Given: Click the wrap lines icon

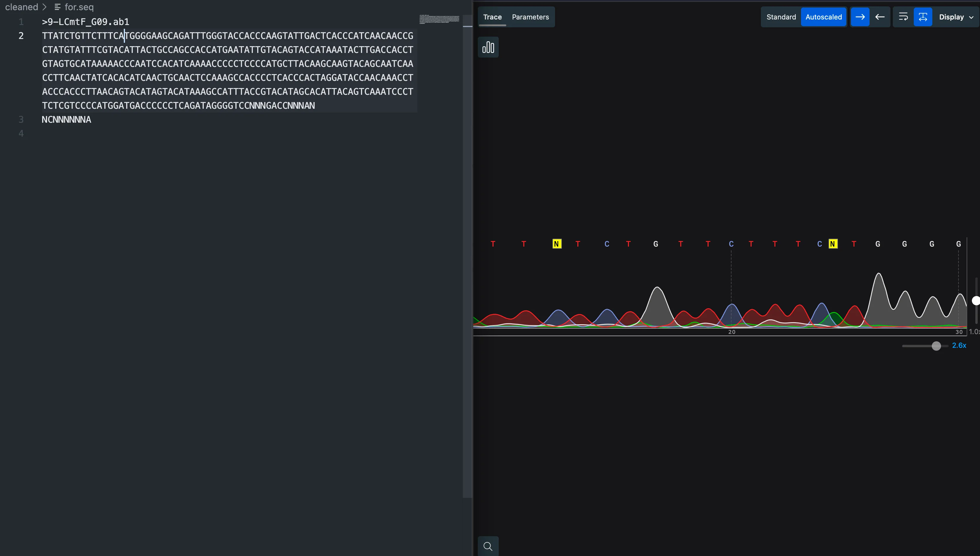Looking at the screenshot, I should (x=903, y=17).
